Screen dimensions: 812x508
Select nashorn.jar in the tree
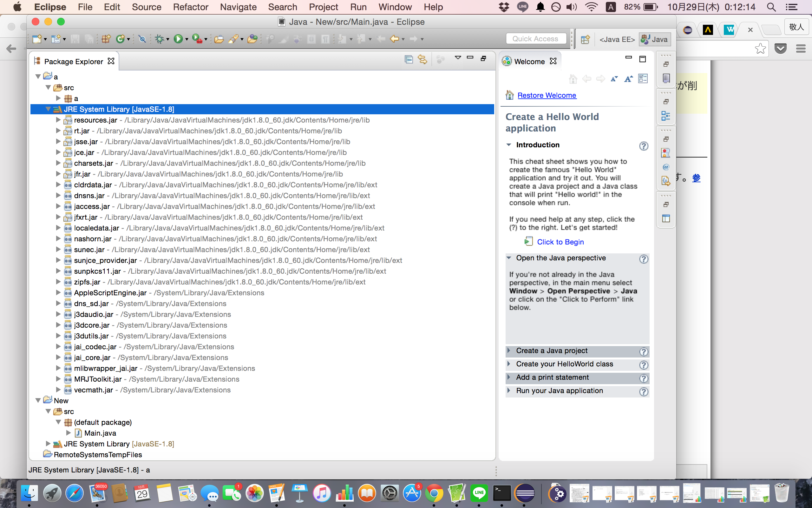(93, 239)
